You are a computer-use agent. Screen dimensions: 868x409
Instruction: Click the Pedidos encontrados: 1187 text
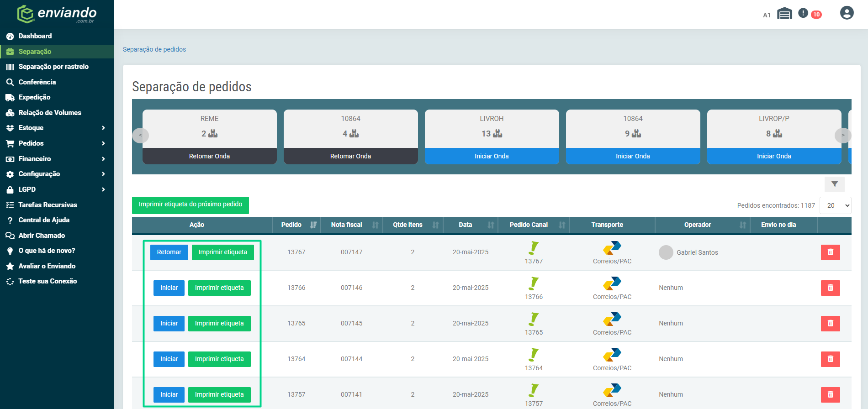tap(776, 205)
